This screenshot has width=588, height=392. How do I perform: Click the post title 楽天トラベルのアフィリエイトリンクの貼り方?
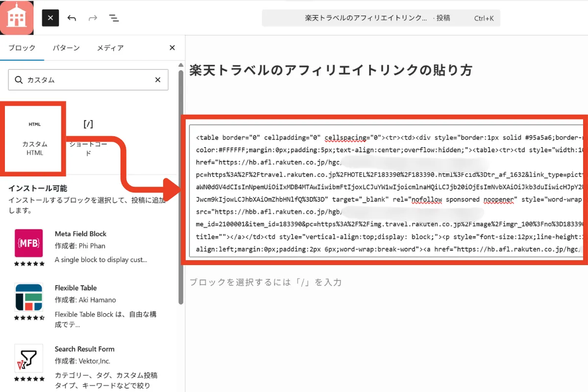coord(331,70)
